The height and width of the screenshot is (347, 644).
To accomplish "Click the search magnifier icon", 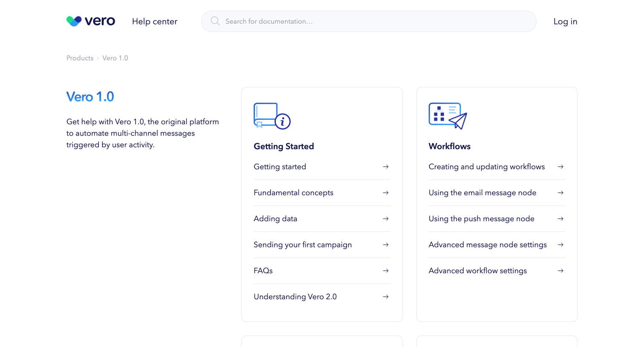I will tap(215, 21).
